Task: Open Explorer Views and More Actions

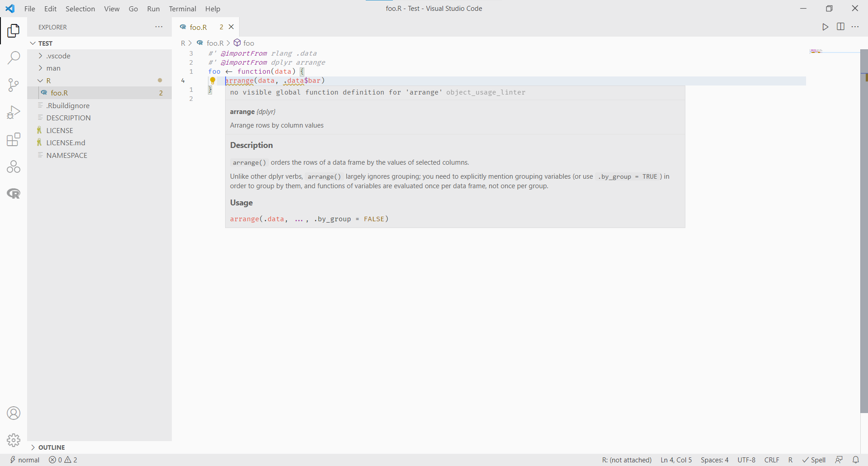Action: point(159,27)
